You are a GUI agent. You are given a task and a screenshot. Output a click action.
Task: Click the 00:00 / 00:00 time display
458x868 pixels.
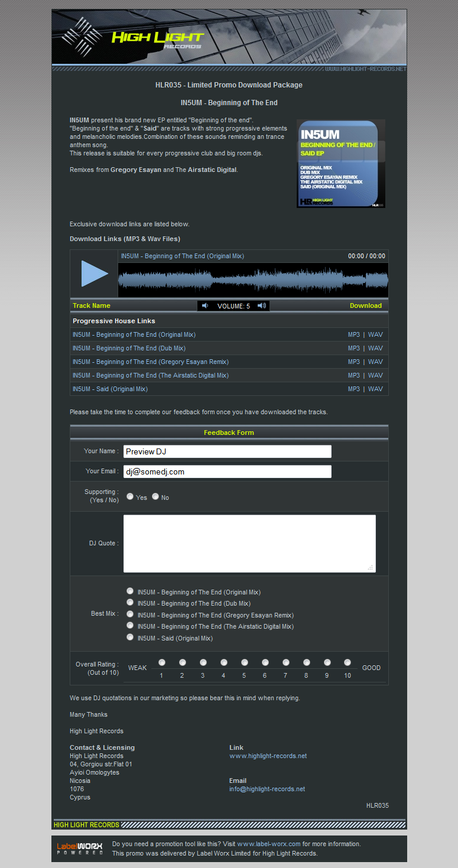tap(366, 256)
